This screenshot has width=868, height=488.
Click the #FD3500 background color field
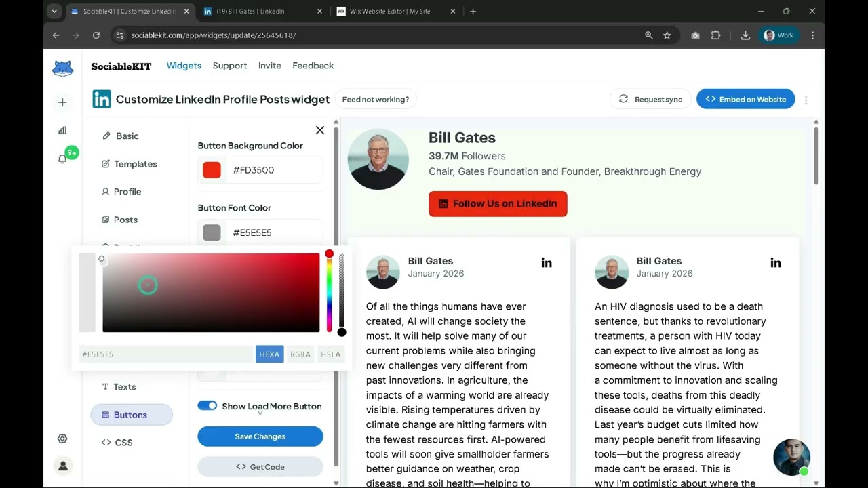click(x=260, y=170)
